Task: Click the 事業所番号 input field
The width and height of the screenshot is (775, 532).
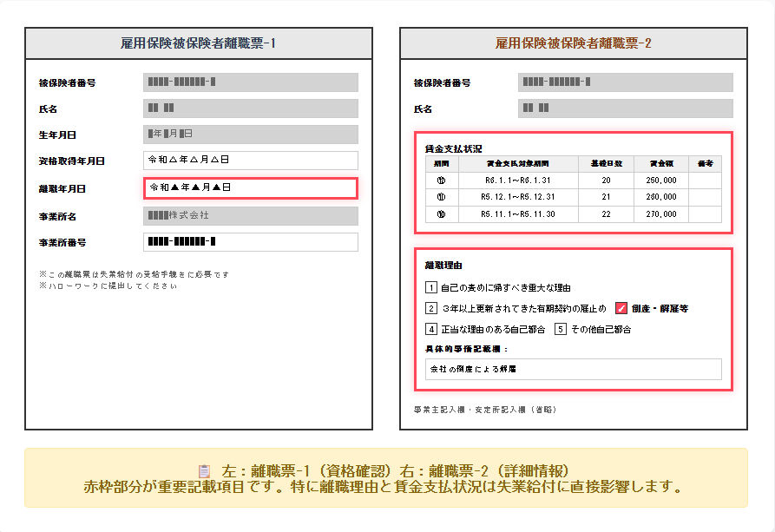Action: [250, 242]
